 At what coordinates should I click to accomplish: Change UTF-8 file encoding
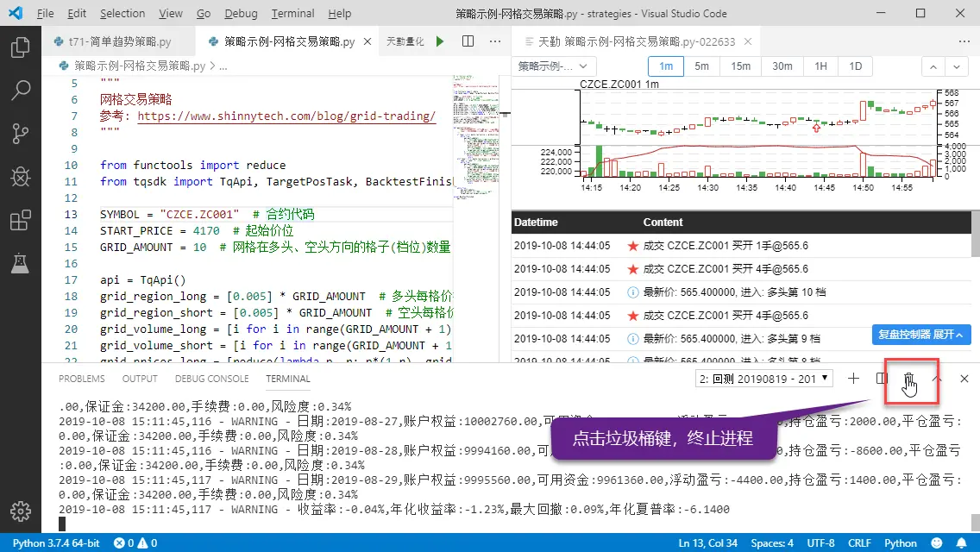[x=820, y=543]
